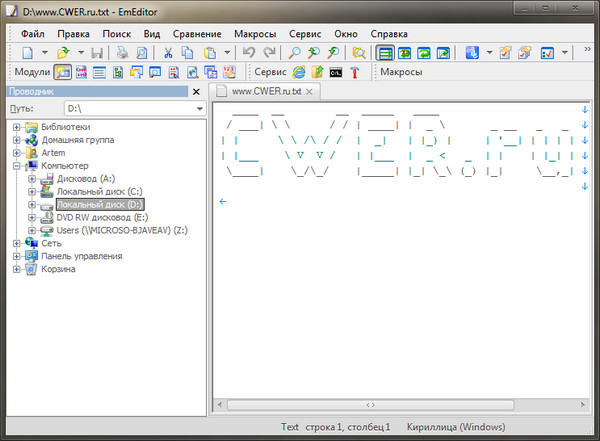
Task: Click the Undo arrow icon
Action: click(x=249, y=52)
